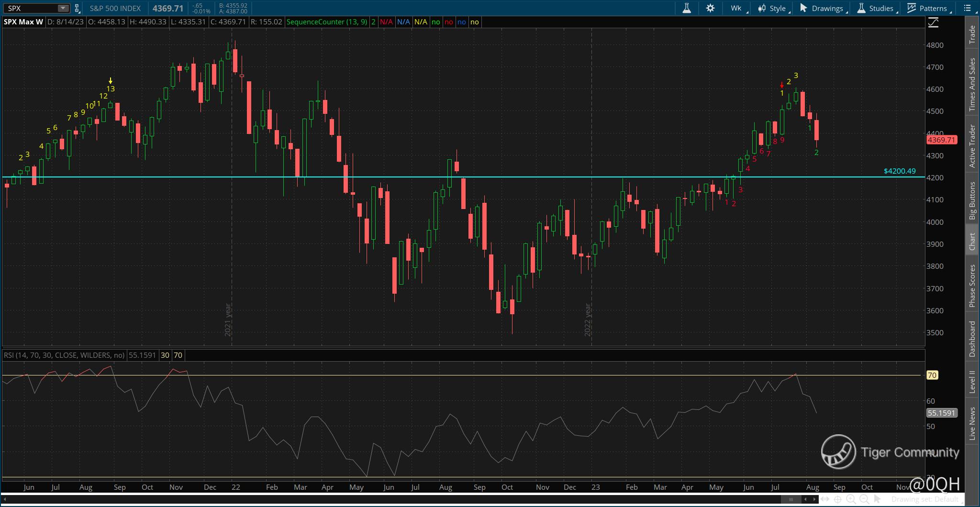Click the crosshair pan icon

pyautogui.click(x=837, y=499)
